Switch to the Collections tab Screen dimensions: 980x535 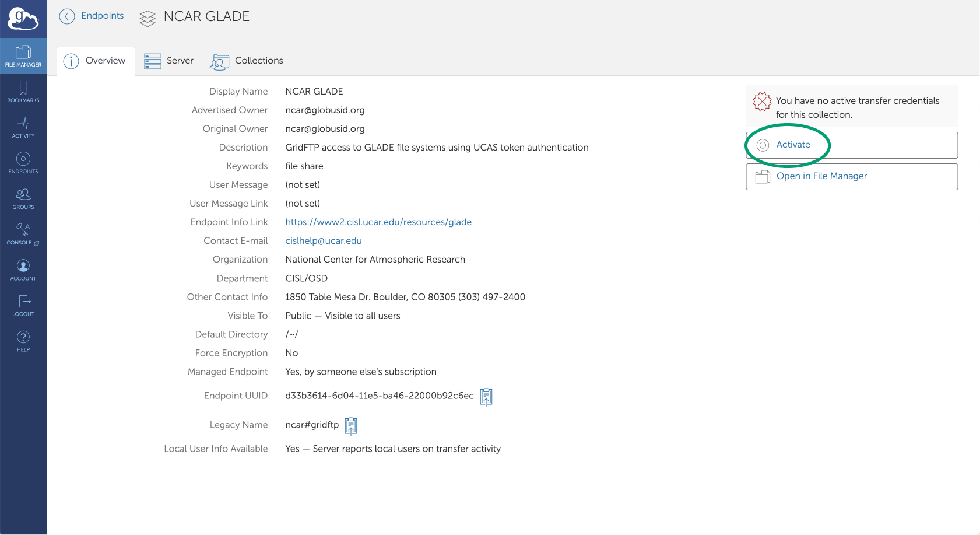[x=247, y=61]
